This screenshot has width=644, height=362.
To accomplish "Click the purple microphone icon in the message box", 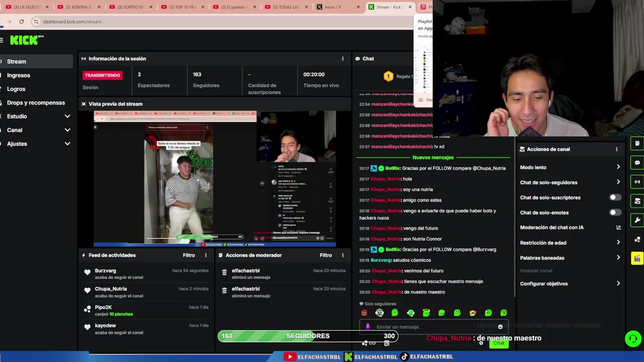I will coord(368,326).
